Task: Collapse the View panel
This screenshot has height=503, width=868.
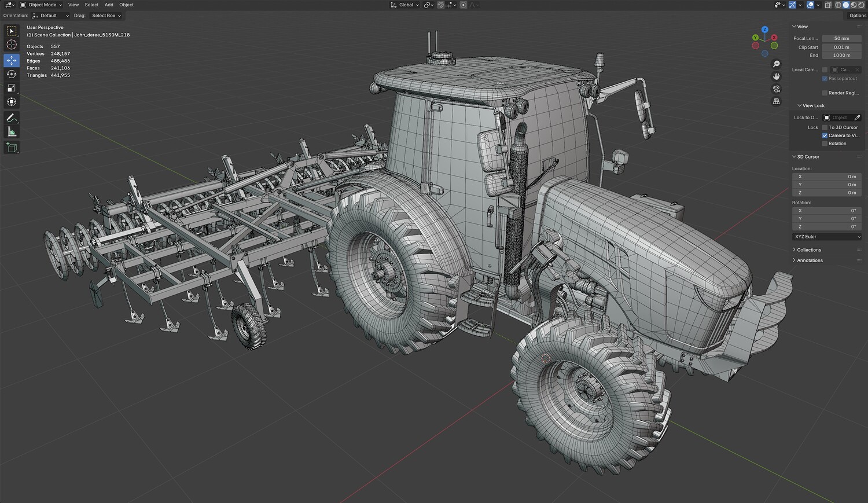Action: click(x=800, y=27)
